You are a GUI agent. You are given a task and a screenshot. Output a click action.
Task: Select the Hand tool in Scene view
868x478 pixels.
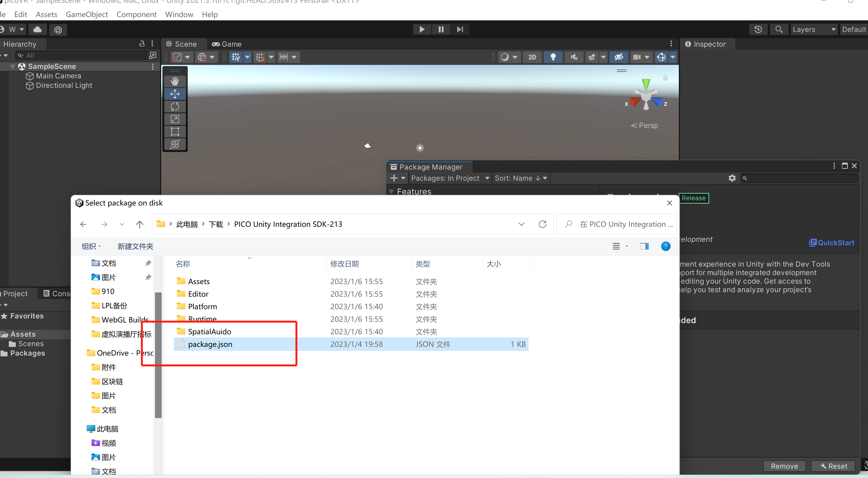point(174,81)
